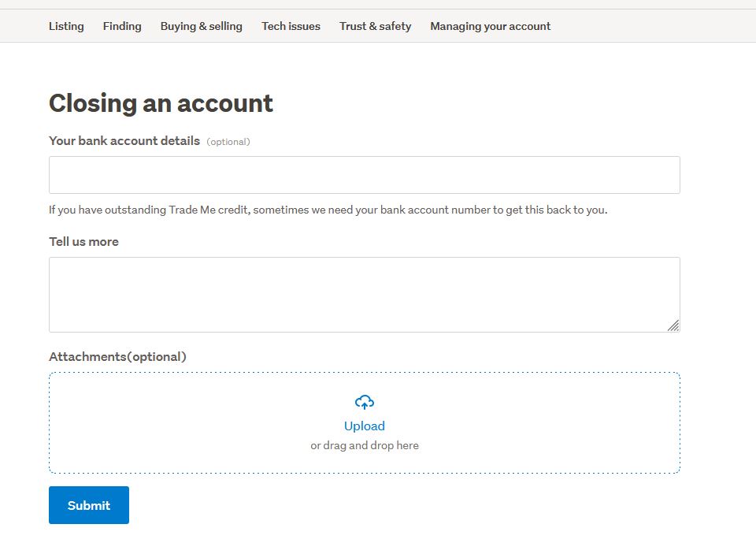756x554 pixels.
Task: Go to Buying & selling topics
Action: point(202,26)
